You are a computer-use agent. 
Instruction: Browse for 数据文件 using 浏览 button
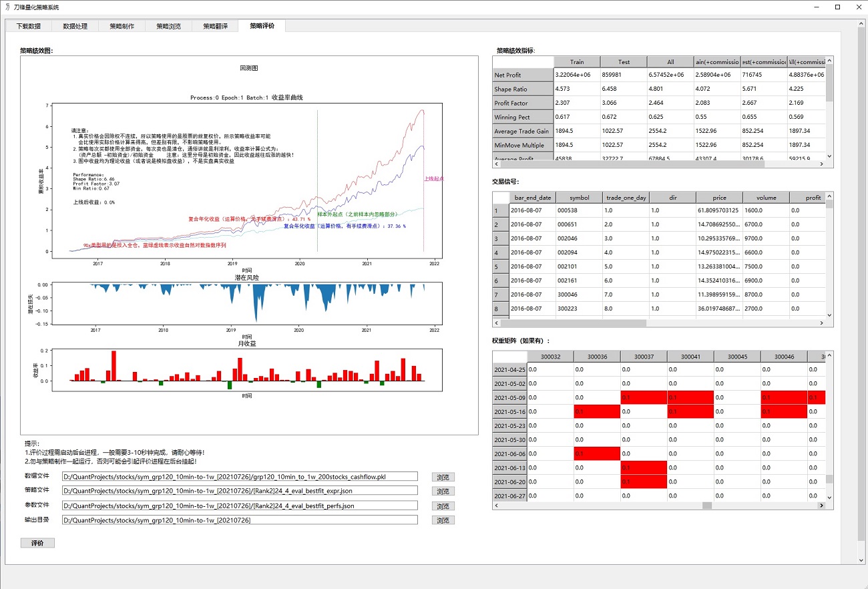[443, 477]
